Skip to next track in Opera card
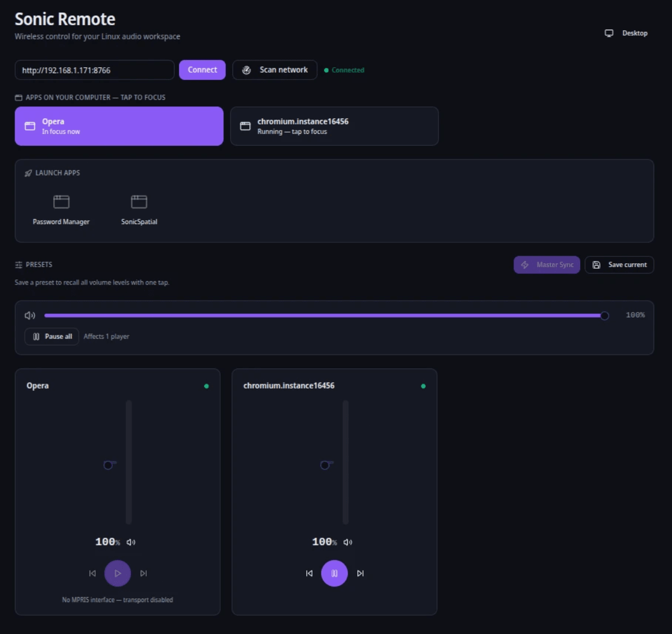 point(143,574)
